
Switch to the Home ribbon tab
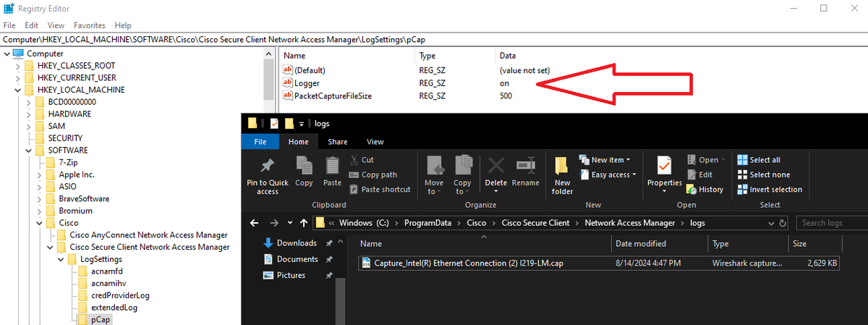299,142
